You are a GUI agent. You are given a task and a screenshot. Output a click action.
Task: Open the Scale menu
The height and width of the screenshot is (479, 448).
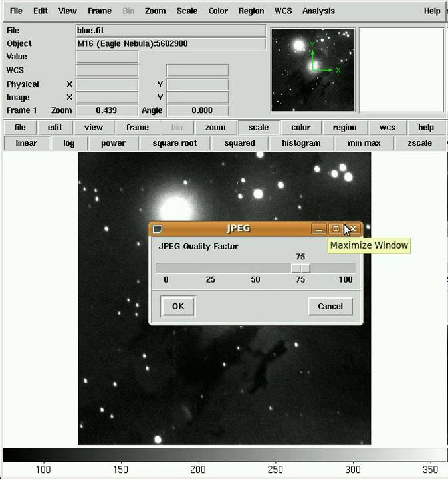click(x=187, y=11)
